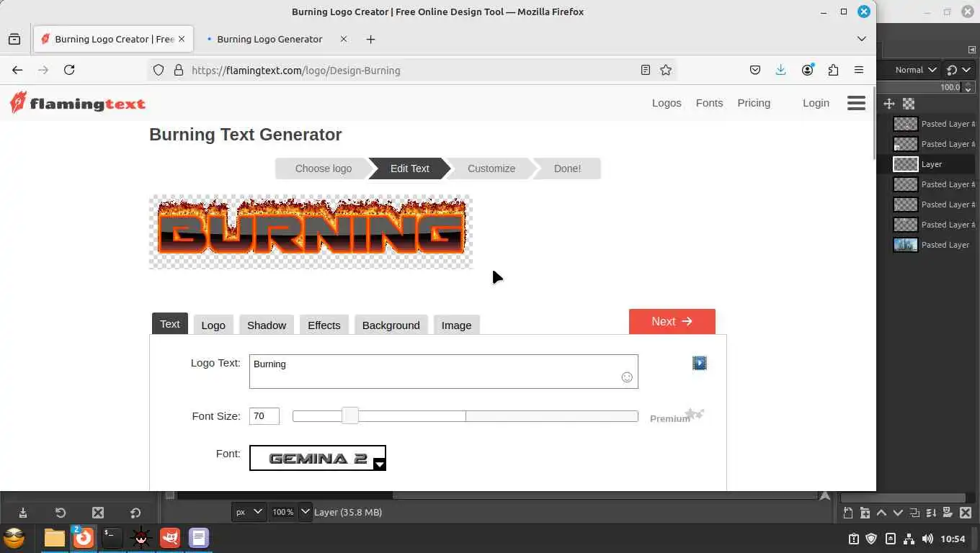Open the Fonts link

coord(709,103)
